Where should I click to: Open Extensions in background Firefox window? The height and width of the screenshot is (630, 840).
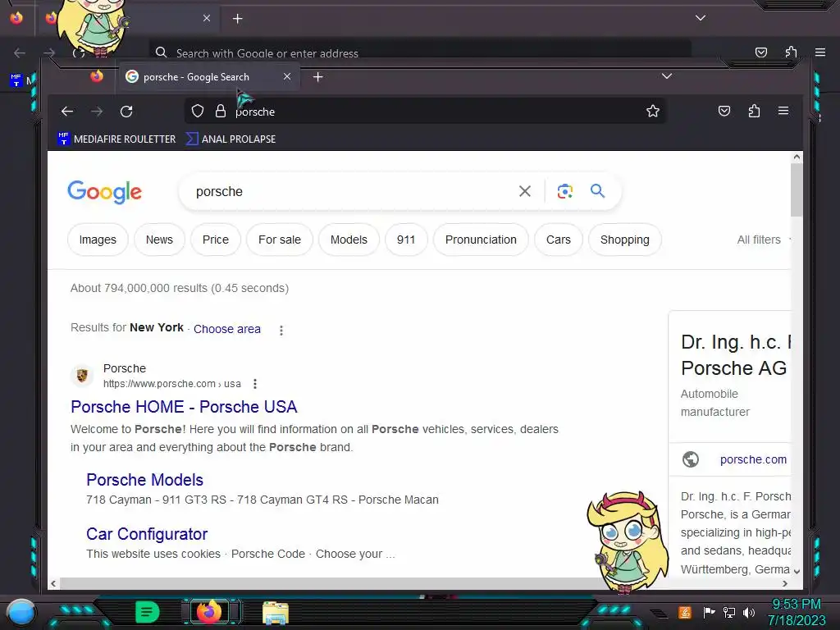pos(792,52)
